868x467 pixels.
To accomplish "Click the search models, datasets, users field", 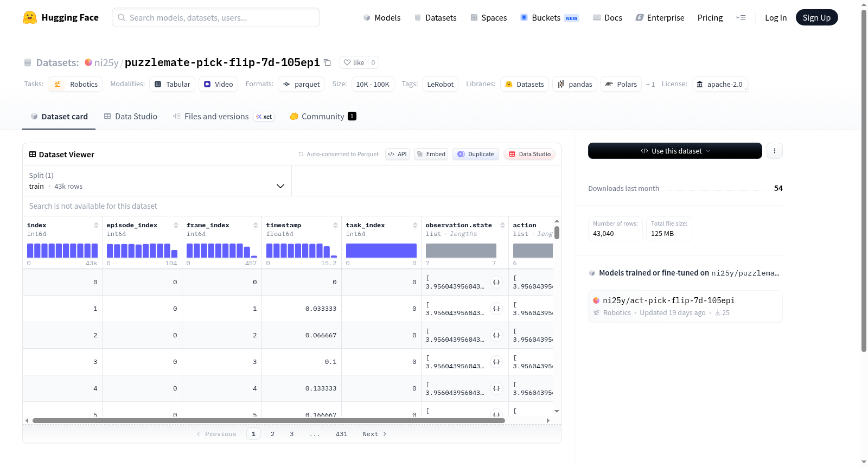I will click(216, 17).
